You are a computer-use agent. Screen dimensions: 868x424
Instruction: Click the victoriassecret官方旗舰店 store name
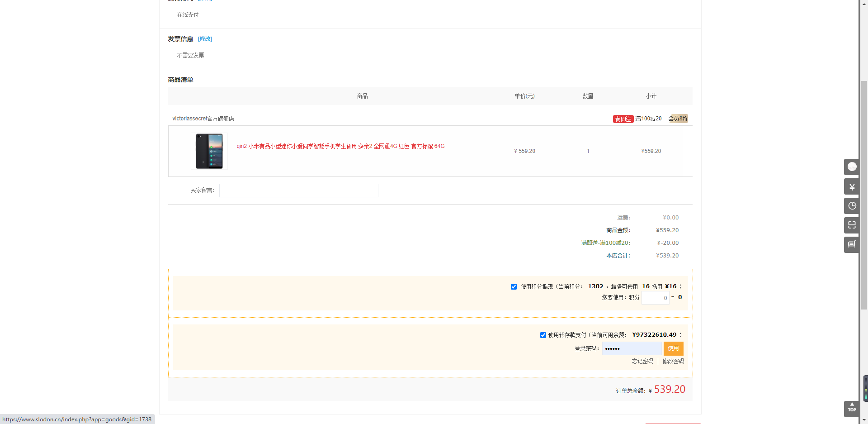[x=203, y=119]
